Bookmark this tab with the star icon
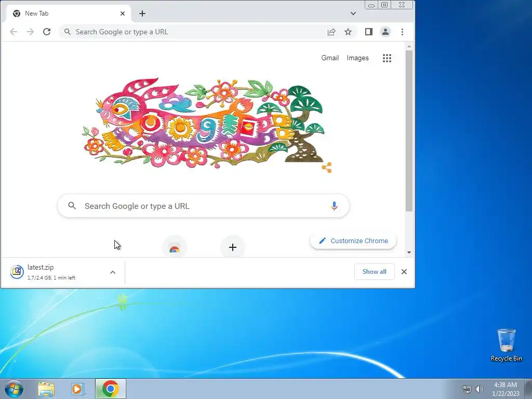Image resolution: width=532 pixels, height=399 pixels. click(348, 32)
